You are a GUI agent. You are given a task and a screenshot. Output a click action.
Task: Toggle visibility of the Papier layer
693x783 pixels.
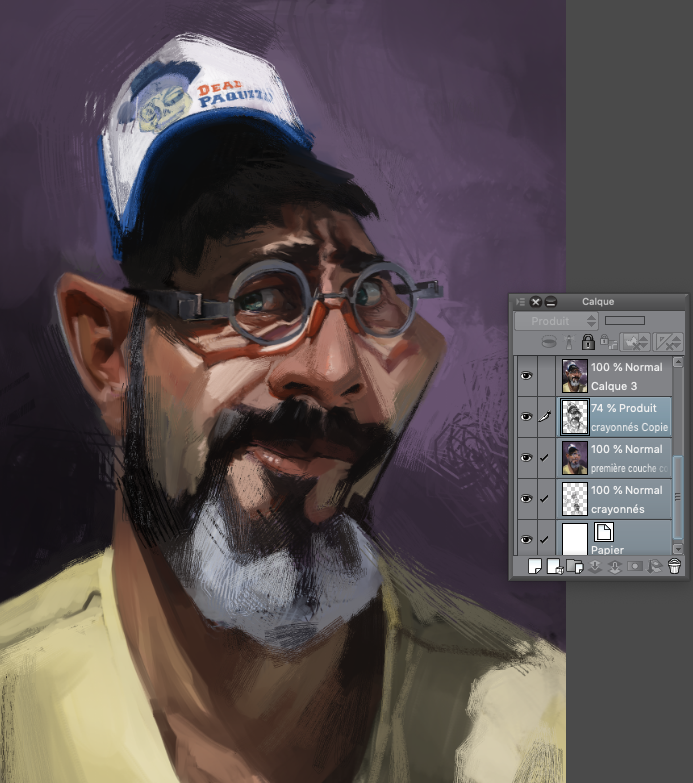527,540
